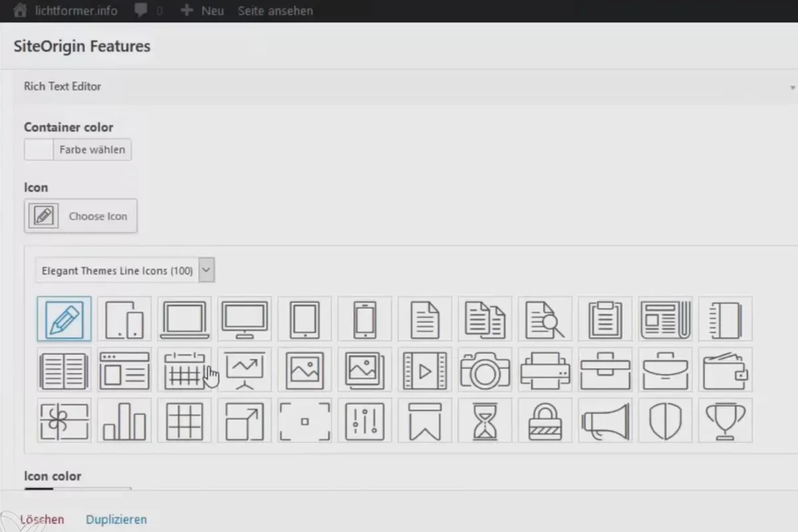Pick the printer icon
Screen dimensions: 798x532
(545, 370)
